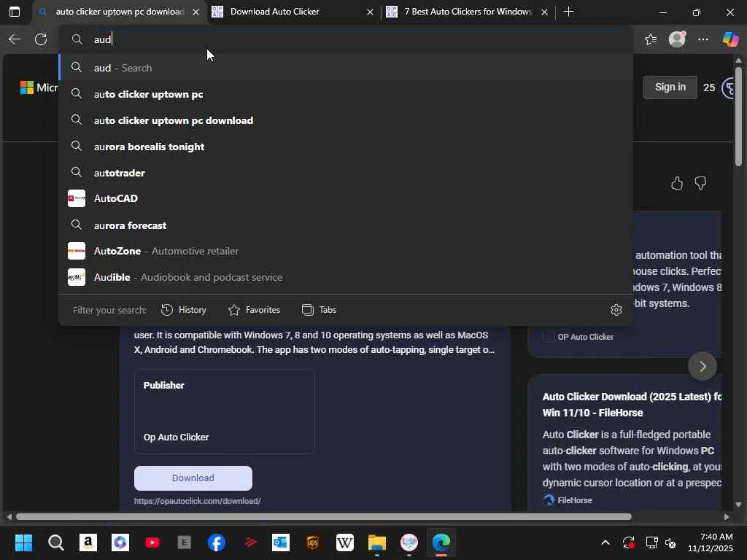Open the rewards icon beside points count 25

[x=729, y=88]
